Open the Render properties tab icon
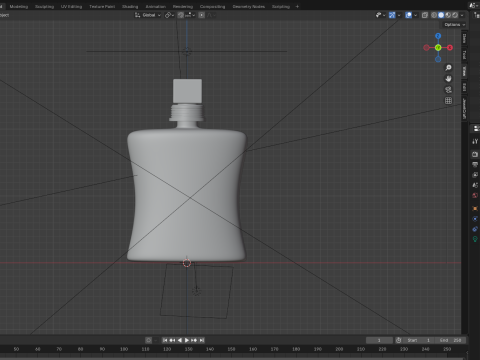Image resolution: width=480 pixels, height=360 pixels. [x=475, y=154]
